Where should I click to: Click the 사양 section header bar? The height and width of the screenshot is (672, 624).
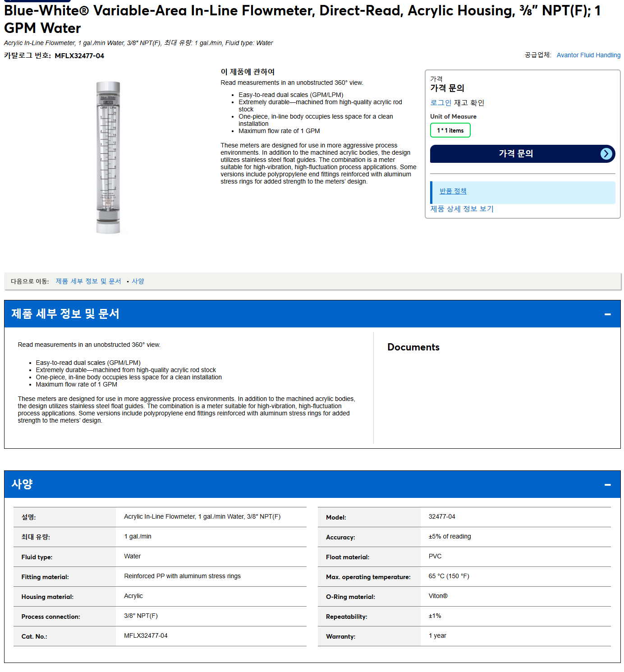pos(312,484)
